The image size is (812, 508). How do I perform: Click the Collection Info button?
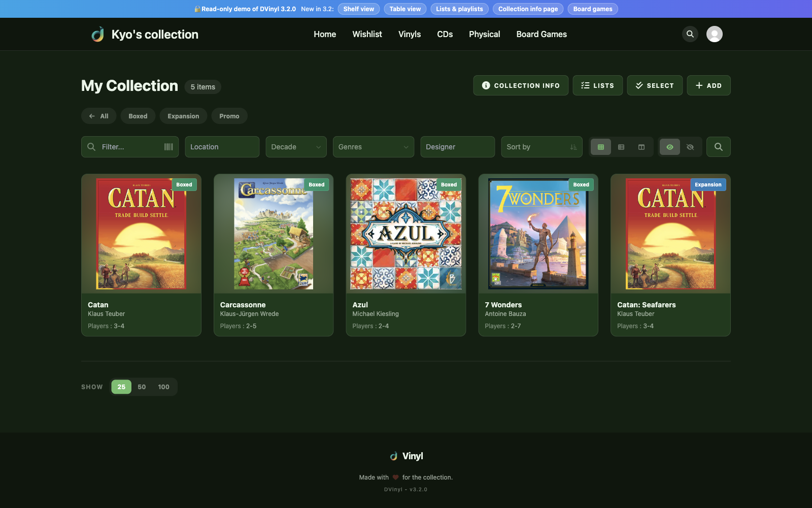tap(521, 85)
